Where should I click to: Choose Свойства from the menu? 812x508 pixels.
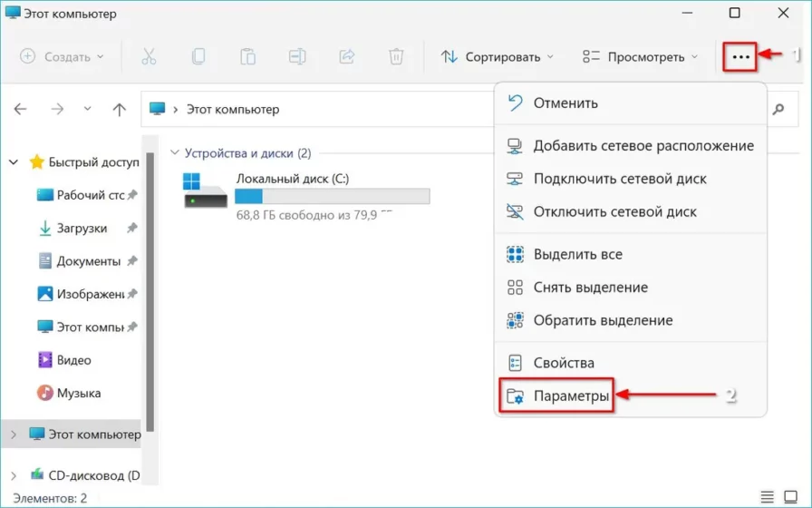[563, 363]
